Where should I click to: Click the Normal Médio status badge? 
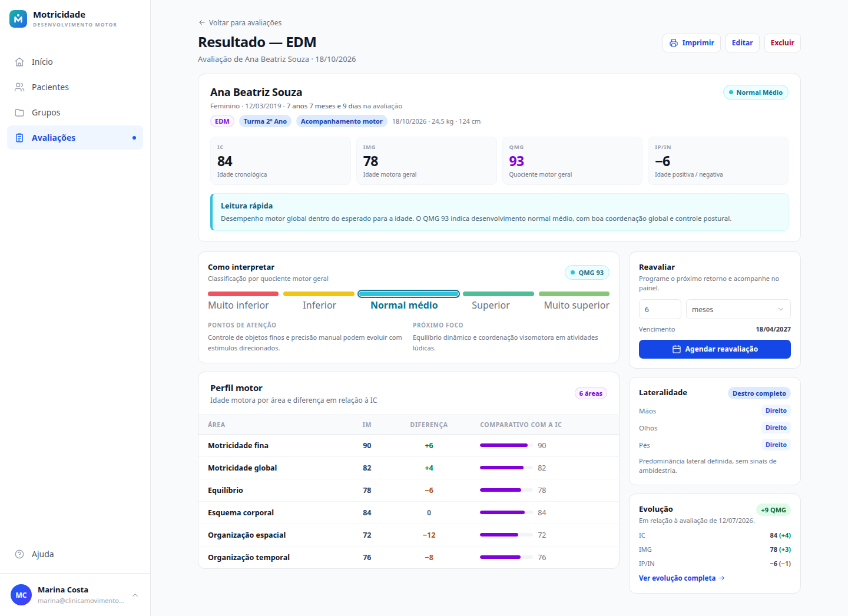(x=756, y=92)
